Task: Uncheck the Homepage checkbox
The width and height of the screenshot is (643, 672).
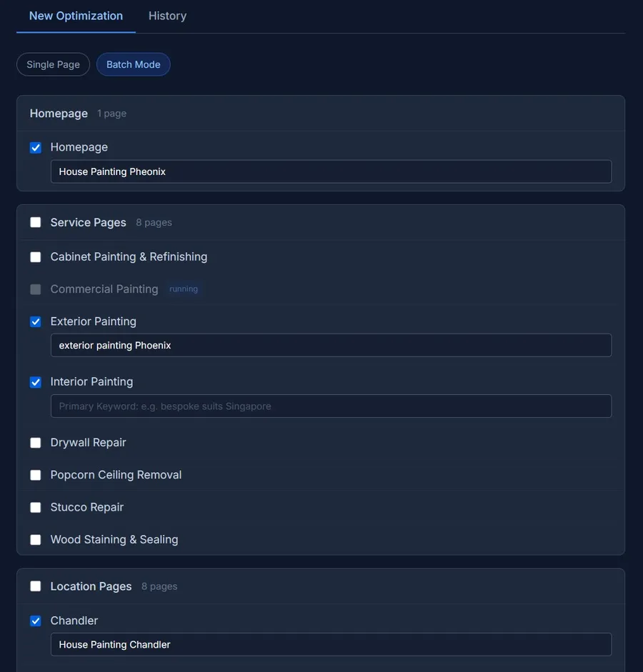Action: 36,148
